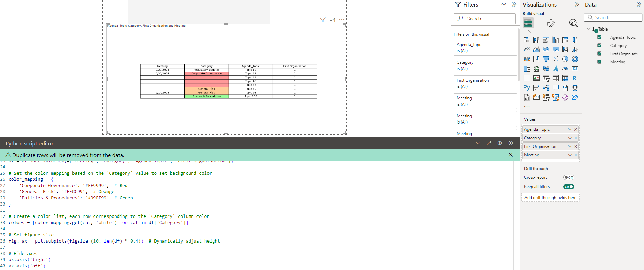The height and width of the screenshot is (270, 644).
Task: Select the Python visual icon
Action: (527, 88)
